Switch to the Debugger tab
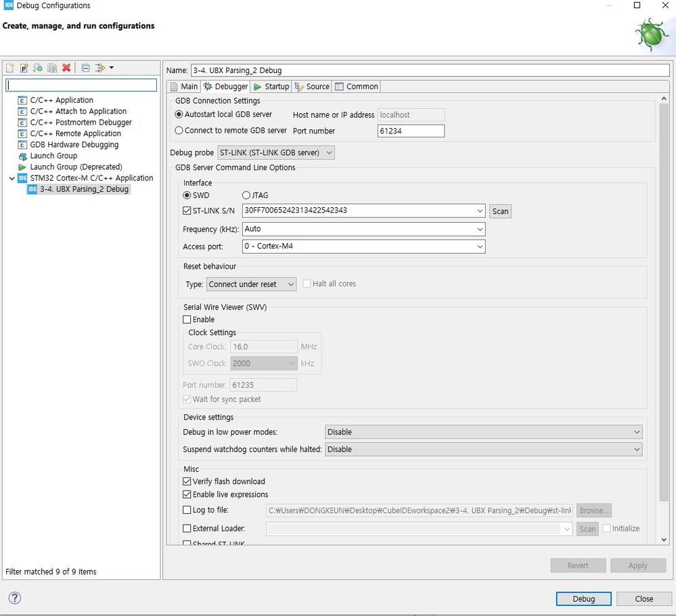 coord(225,86)
